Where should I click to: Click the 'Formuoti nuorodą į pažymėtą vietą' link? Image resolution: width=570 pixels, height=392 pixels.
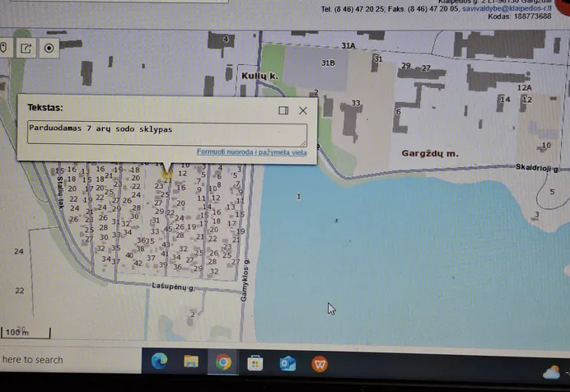(251, 152)
